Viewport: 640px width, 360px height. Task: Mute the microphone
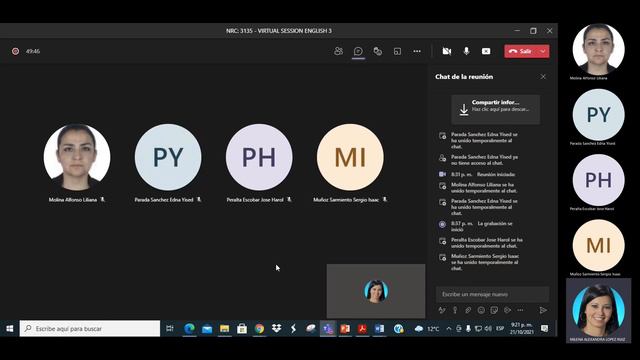click(467, 51)
